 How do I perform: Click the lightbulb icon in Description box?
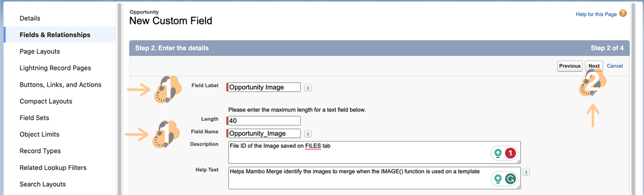pyautogui.click(x=498, y=153)
